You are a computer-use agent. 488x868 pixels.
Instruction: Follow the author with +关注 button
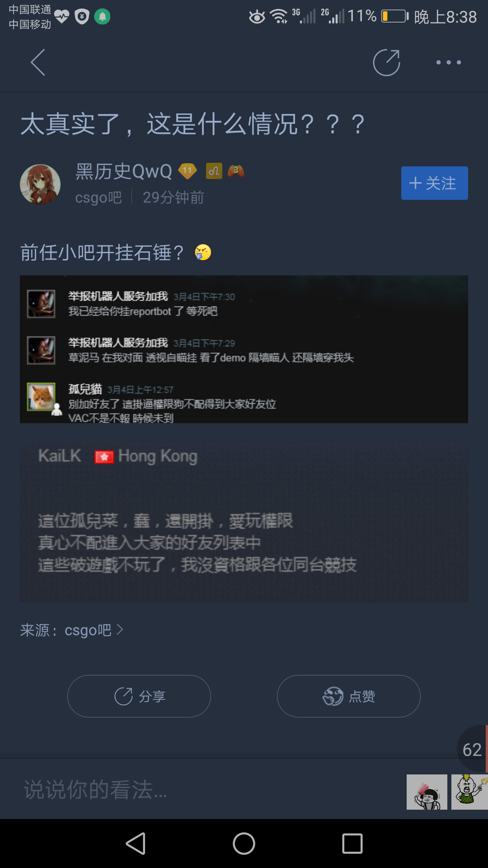point(435,183)
